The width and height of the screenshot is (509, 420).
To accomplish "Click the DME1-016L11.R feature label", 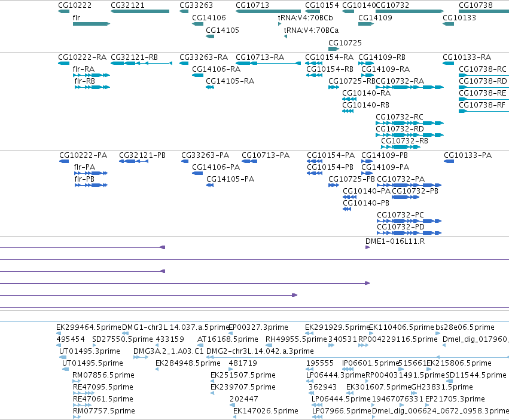I will click(x=395, y=241).
